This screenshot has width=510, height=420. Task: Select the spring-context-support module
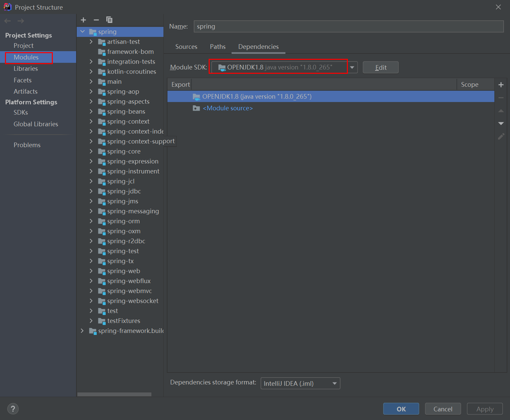pyautogui.click(x=141, y=141)
